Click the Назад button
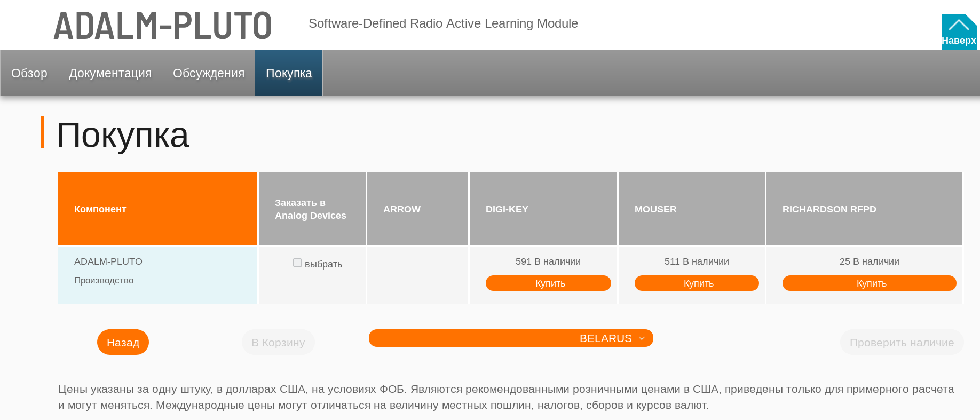Viewport: 980px width, 420px height. [x=123, y=343]
